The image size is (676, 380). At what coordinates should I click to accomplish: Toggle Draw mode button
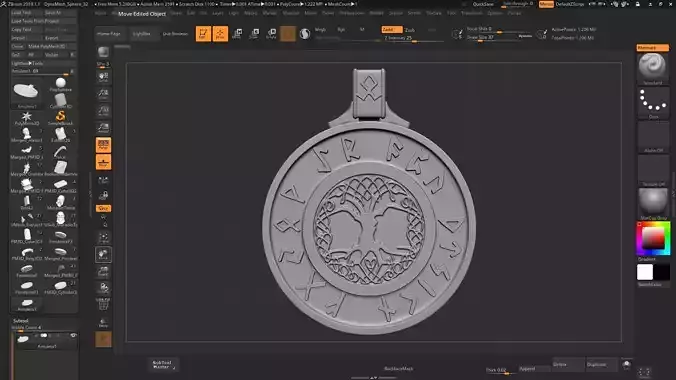pos(220,34)
